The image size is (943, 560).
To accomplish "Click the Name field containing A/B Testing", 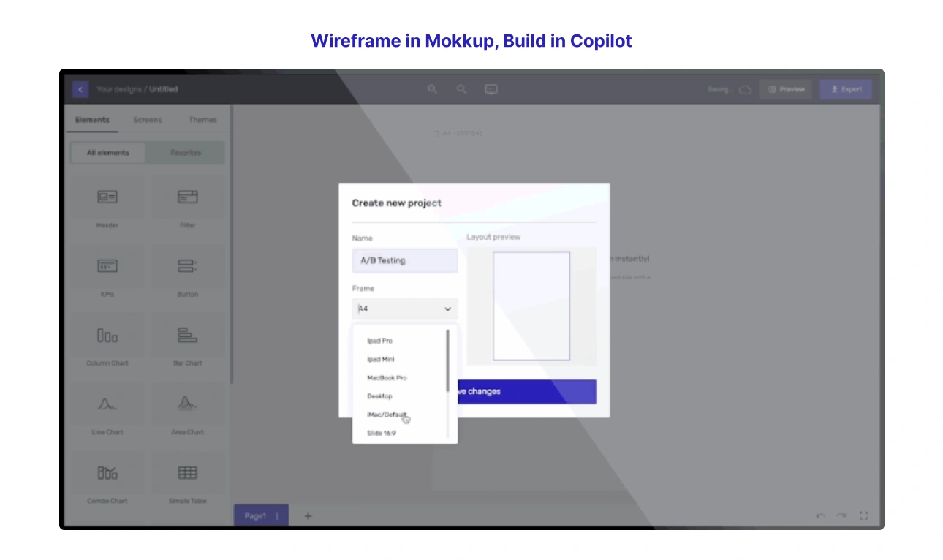I will pos(405,260).
